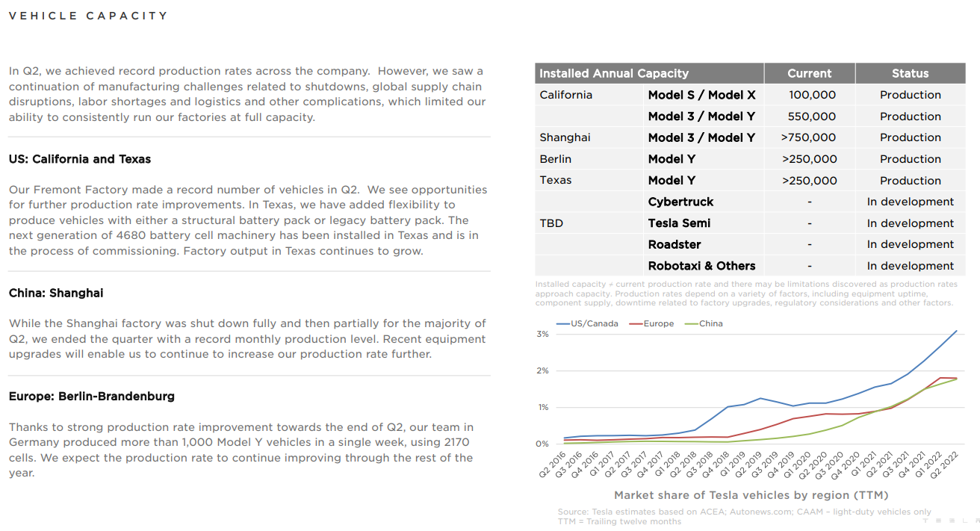Click the Q1 2020 x-axis label
Image resolution: width=980 pixels, height=531 pixels.
coord(798,464)
